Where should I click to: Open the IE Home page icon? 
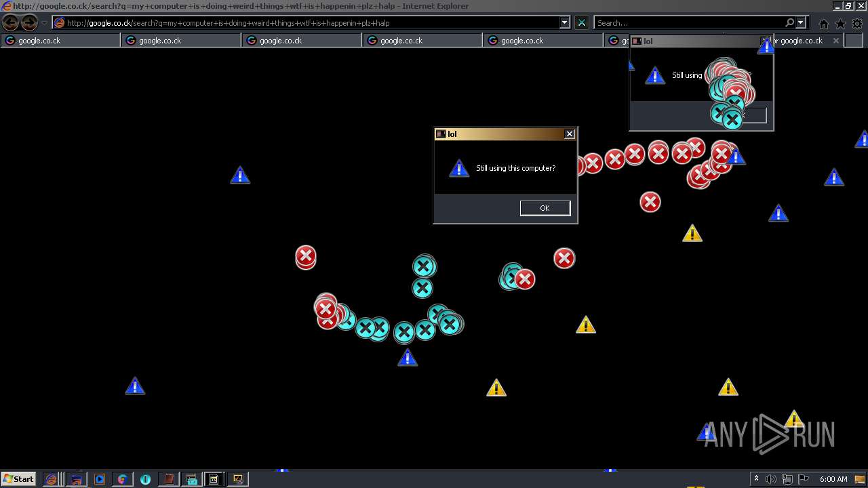(x=823, y=24)
